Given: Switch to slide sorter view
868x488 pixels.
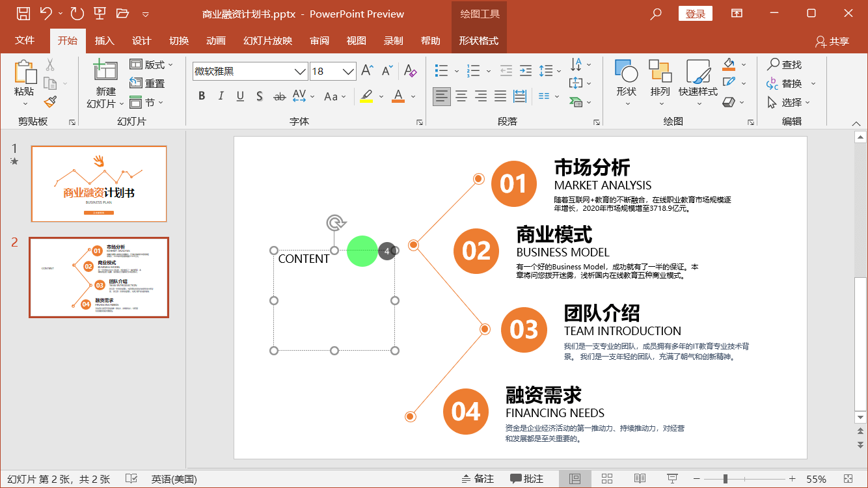Looking at the screenshot, I should pos(607,479).
